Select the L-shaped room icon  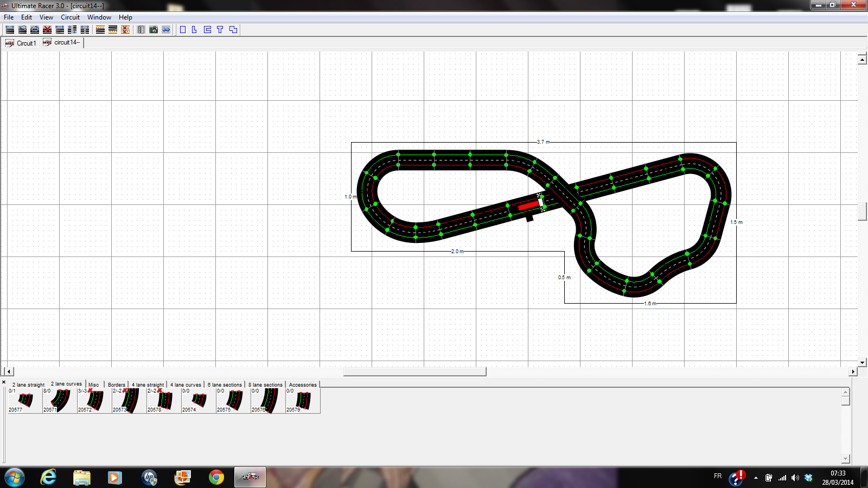[194, 30]
